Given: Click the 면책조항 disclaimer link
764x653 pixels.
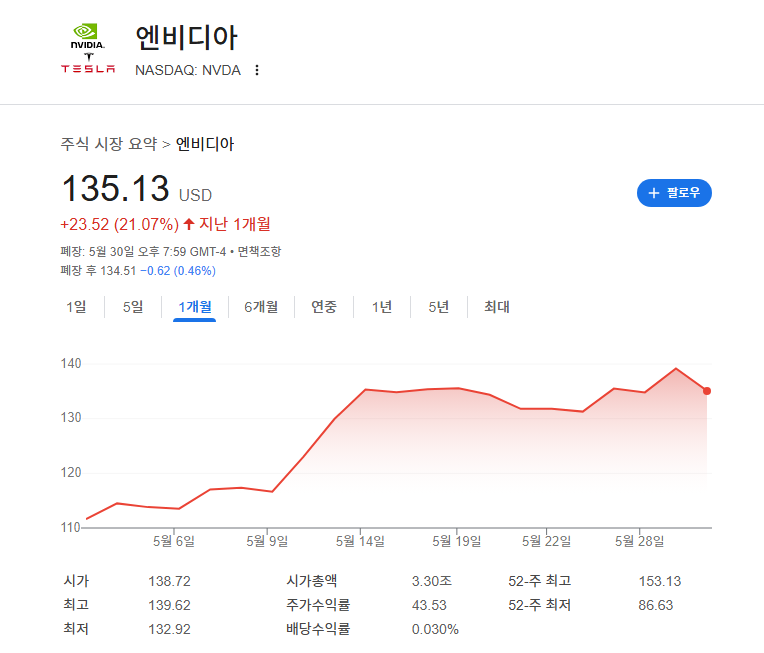Looking at the screenshot, I should click(259, 251).
